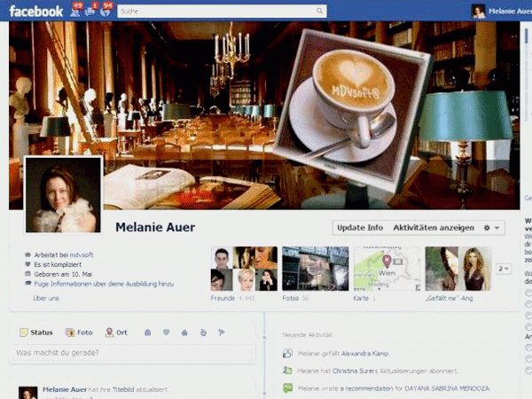Screen dimensions: 532x399
Task: Click the work life-event icon in composer
Action: pos(147,332)
